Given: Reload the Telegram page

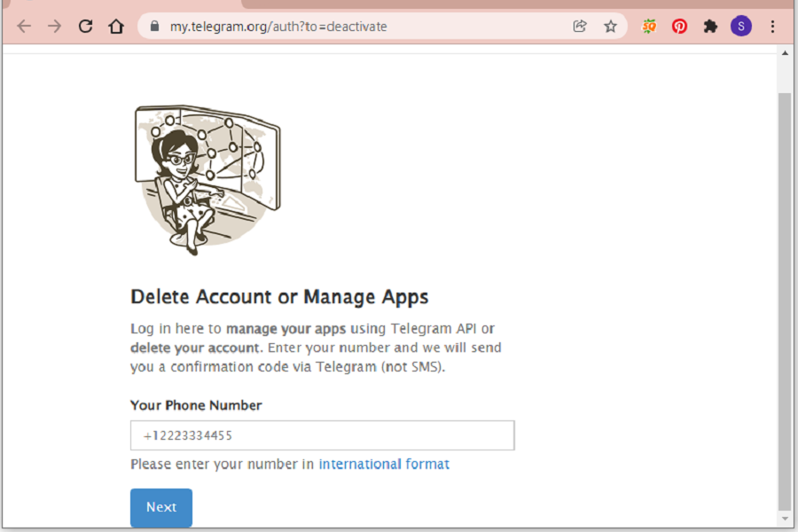Looking at the screenshot, I should pos(85,27).
